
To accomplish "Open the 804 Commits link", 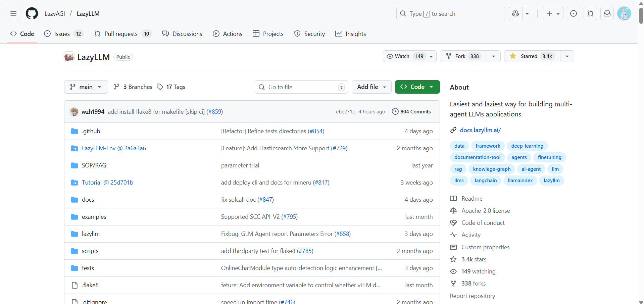I will 411,112.
